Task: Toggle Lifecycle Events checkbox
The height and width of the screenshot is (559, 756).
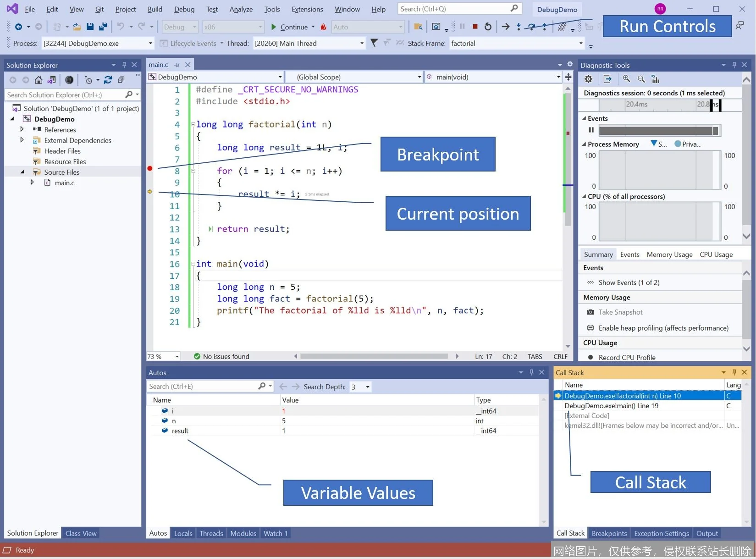Action: (x=163, y=43)
